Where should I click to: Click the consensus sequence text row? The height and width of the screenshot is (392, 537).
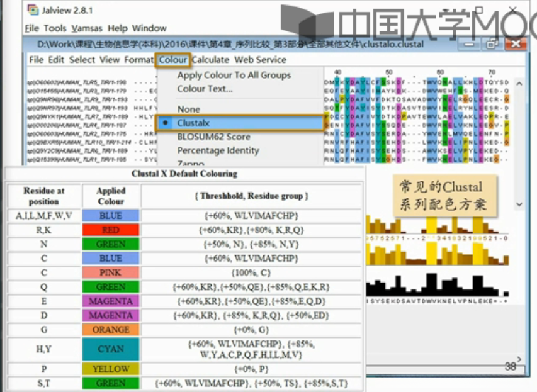click(437, 301)
